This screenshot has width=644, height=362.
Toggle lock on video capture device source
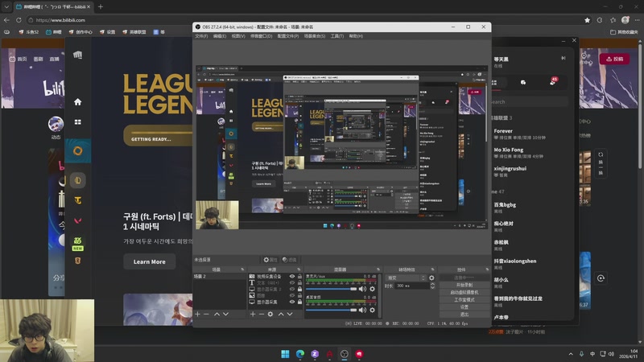pos(299,277)
